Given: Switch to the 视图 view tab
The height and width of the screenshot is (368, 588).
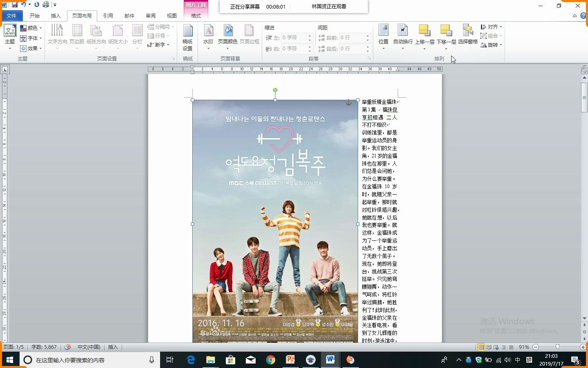Looking at the screenshot, I should [172, 16].
